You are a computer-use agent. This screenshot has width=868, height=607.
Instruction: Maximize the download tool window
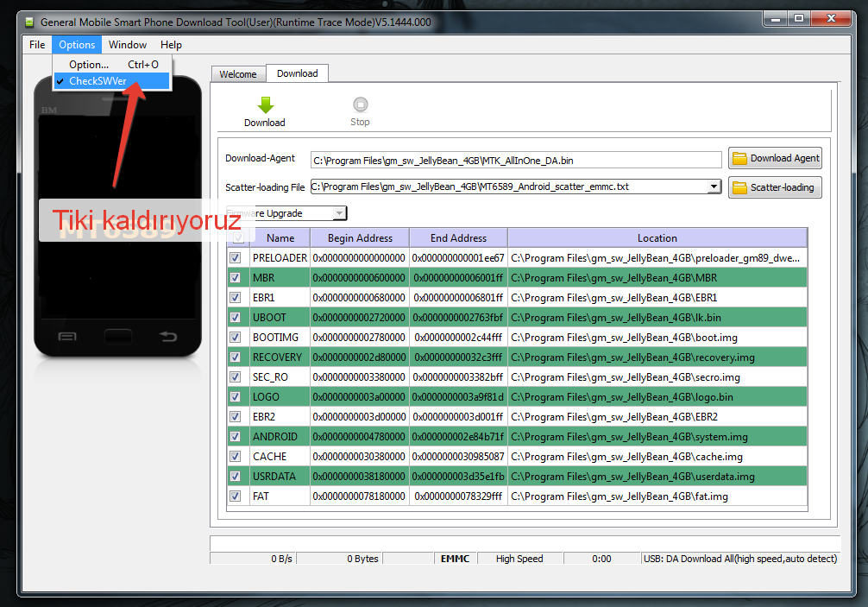pyautogui.click(x=799, y=18)
